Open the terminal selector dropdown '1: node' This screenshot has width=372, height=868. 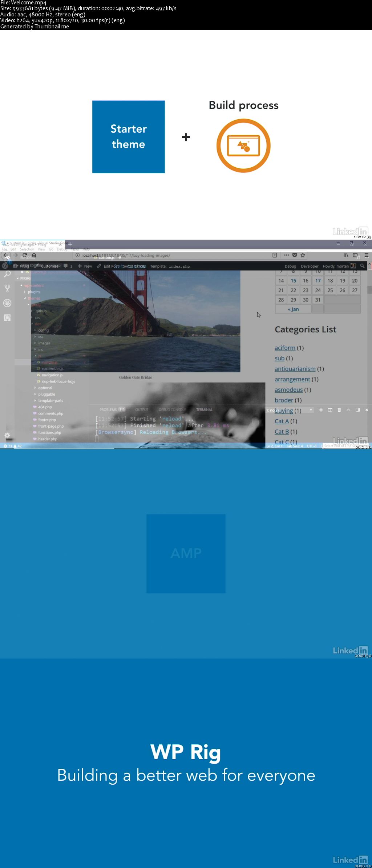[x=290, y=410]
